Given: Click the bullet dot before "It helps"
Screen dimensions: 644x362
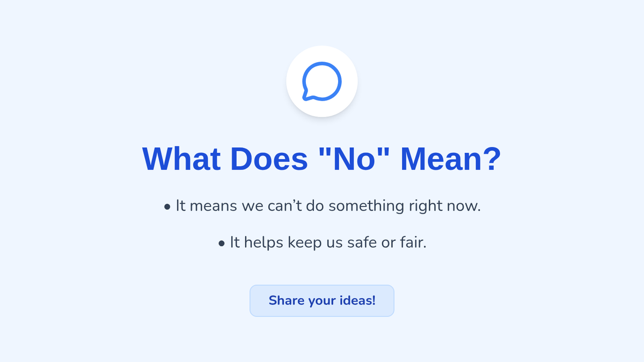Looking at the screenshot, I should 222,243.
